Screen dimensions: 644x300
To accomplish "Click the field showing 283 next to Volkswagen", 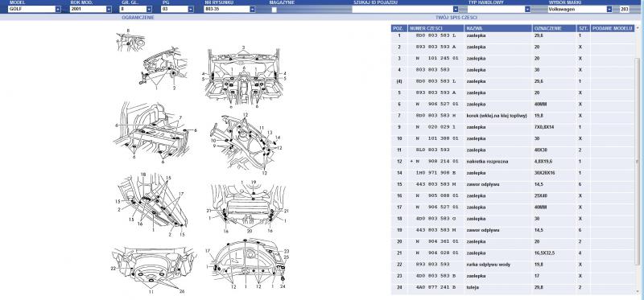I will point(625,9).
